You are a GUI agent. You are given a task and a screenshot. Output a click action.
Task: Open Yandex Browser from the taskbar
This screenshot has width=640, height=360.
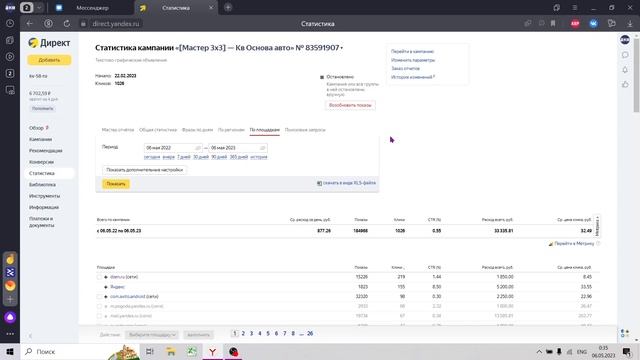212,351
